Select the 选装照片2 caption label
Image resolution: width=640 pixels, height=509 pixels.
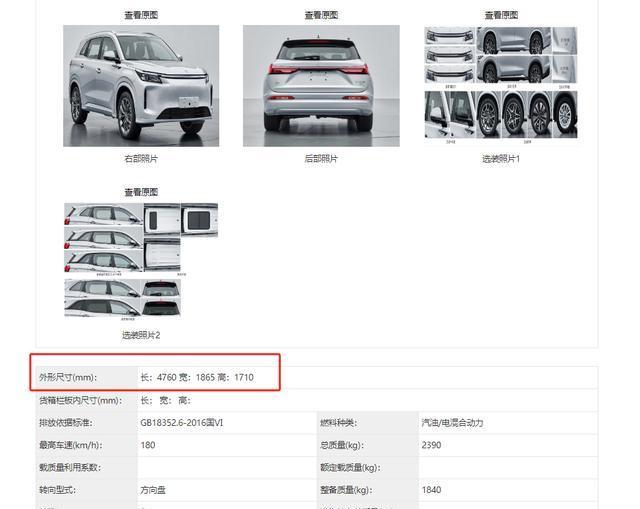141,335
